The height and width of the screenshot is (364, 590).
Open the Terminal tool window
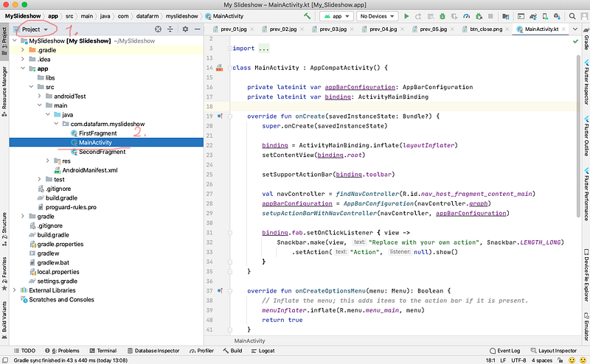point(103,351)
